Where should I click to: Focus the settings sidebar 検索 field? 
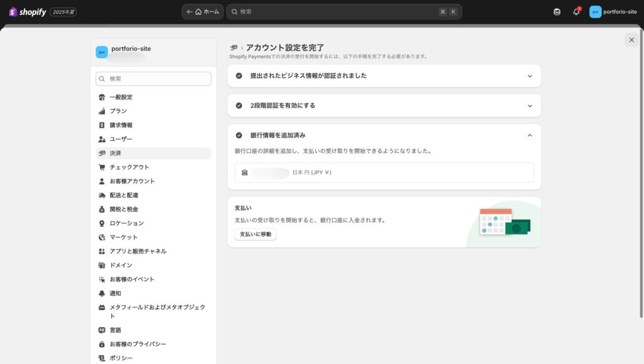[x=153, y=79]
